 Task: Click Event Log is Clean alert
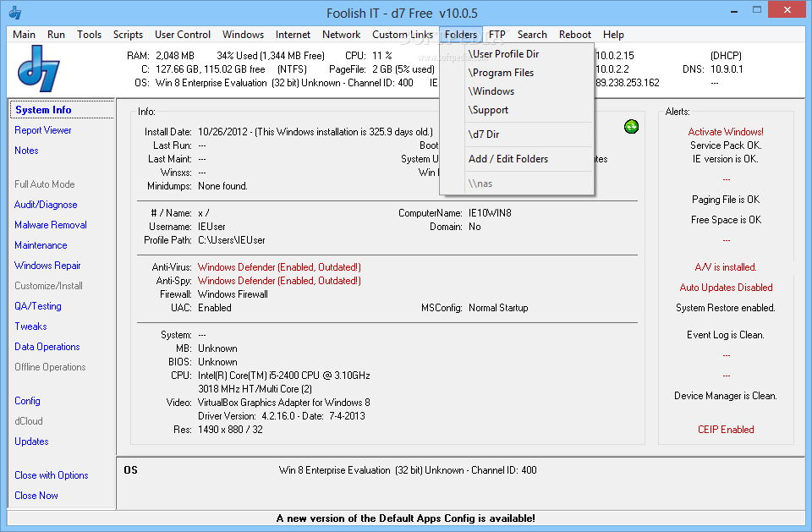point(726,335)
